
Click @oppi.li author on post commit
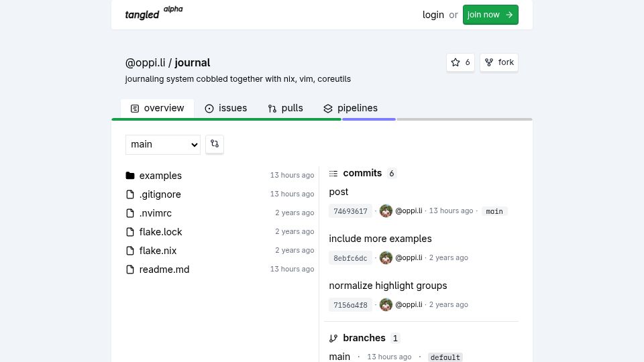(409, 211)
